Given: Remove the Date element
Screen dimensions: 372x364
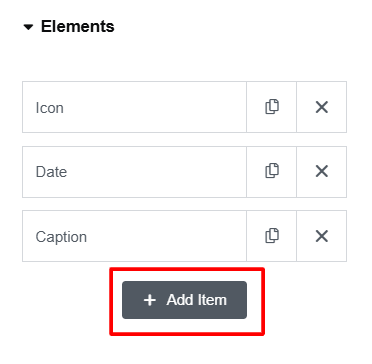Looking at the screenshot, I should pos(322,172).
